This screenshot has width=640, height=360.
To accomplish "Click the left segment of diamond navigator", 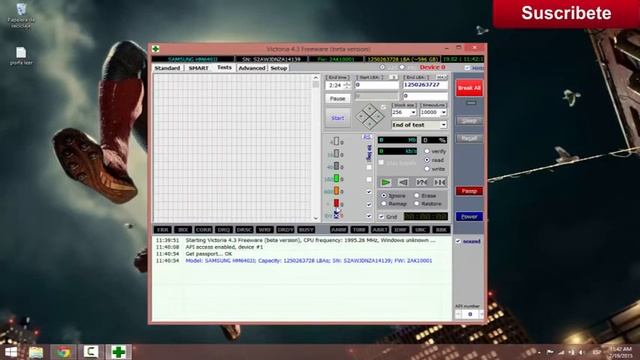I will pos(362,117).
